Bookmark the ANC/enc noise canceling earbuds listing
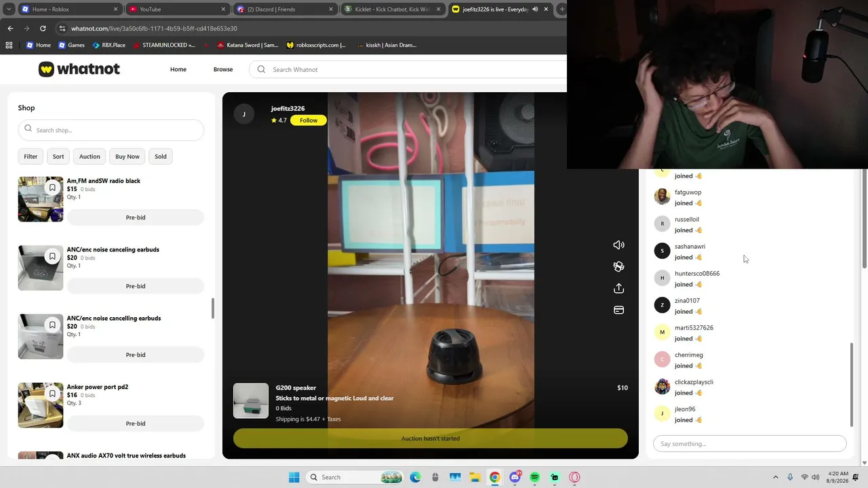The width and height of the screenshot is (868, 488). 52,256
